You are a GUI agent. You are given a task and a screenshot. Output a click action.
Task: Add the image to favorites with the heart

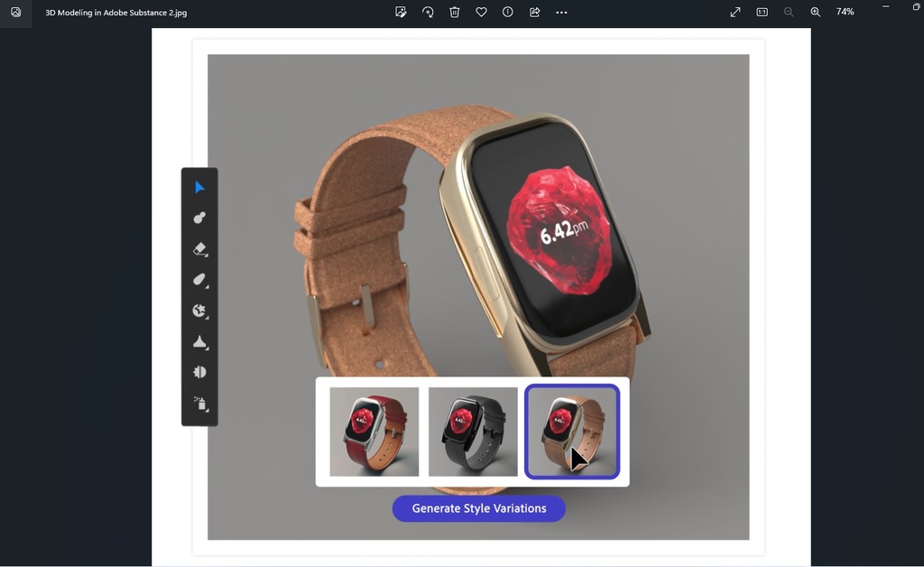coord(482,12)
